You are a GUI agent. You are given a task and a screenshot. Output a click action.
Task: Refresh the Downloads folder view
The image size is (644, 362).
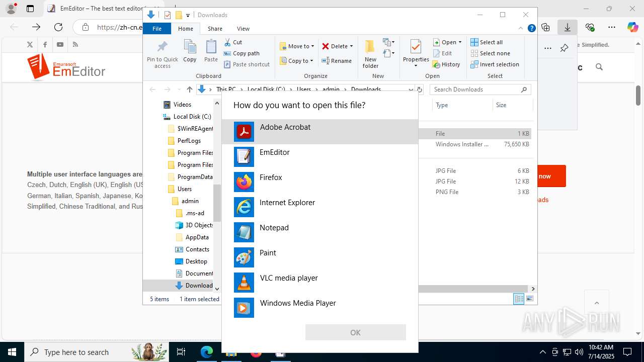pyautogui.click(x=420, y=89)
